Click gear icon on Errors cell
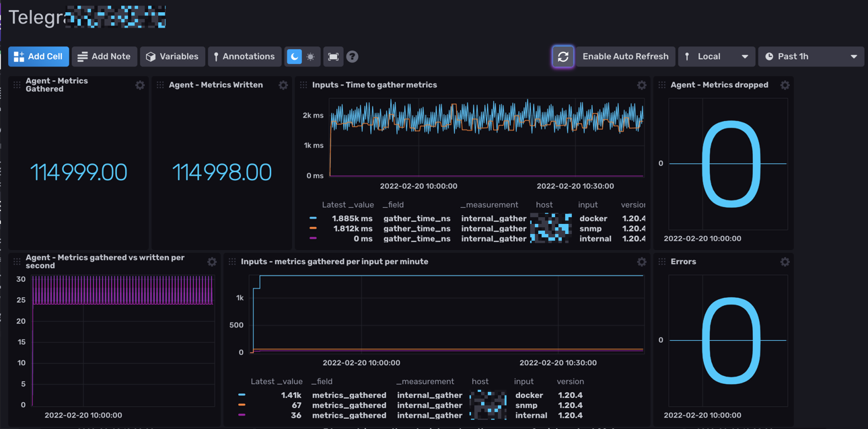The height and width of the screenshot is (429, 868). [x=785, y=262]
